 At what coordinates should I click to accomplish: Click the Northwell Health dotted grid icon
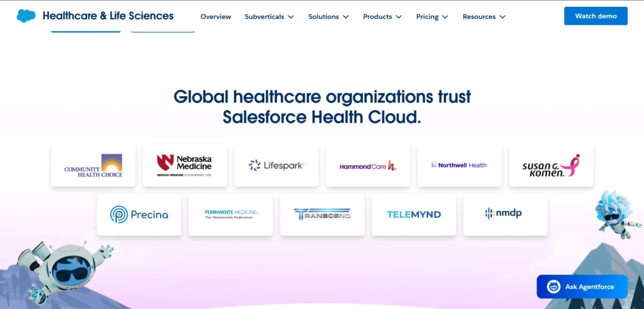click(434, 165)
